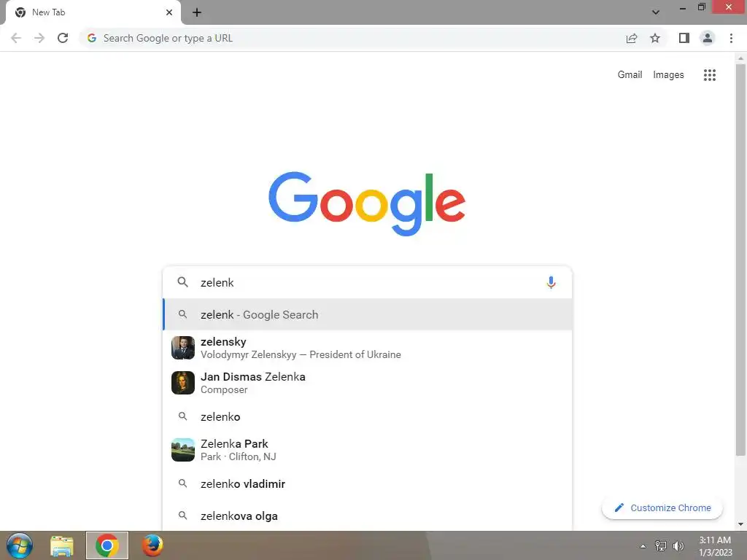
Task: Start voice search with the microphone
Action: click(x=551, y=282)
